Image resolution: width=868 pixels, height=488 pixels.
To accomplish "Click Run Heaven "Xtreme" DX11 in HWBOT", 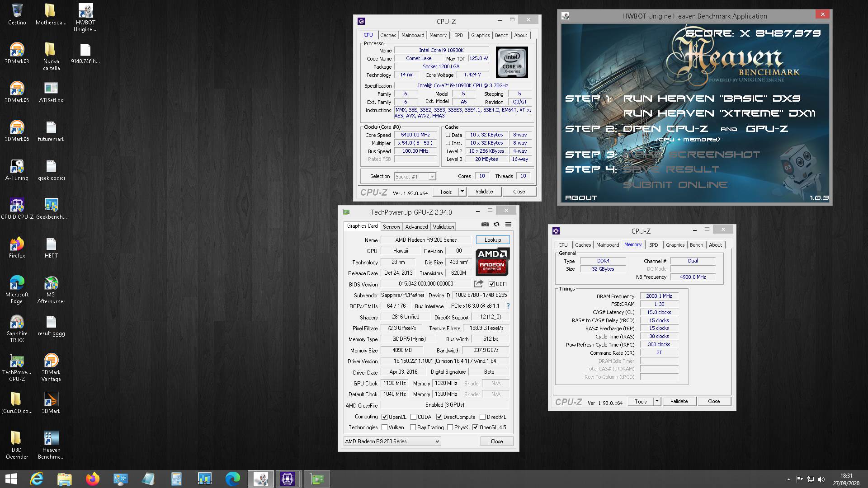I will (x=719, y=113).
